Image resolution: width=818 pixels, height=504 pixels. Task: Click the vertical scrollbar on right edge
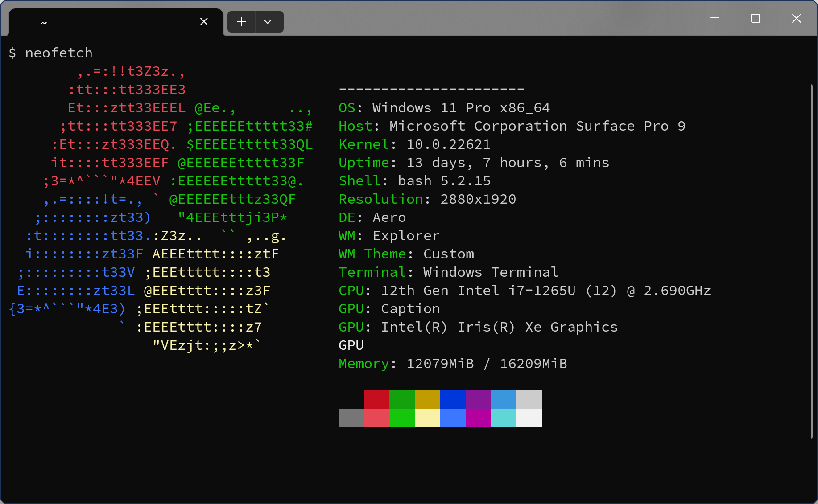(811, 261)
